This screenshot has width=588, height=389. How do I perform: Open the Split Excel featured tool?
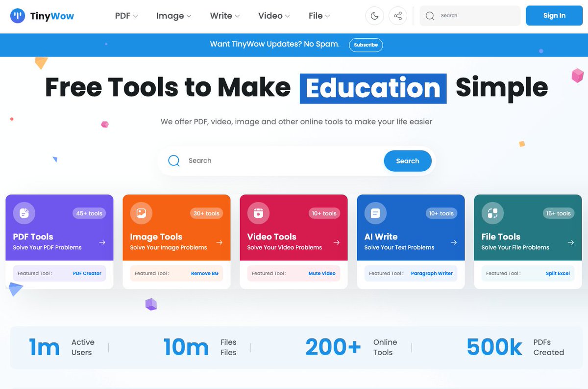coord(558,273)
